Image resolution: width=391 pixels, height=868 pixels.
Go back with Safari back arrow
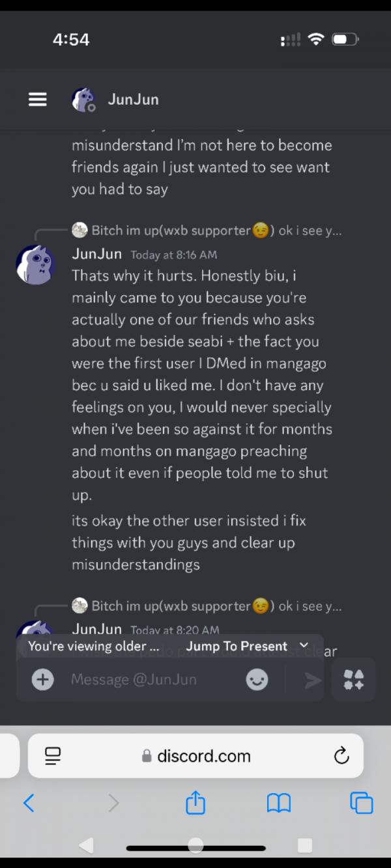(x=29, y=803)
